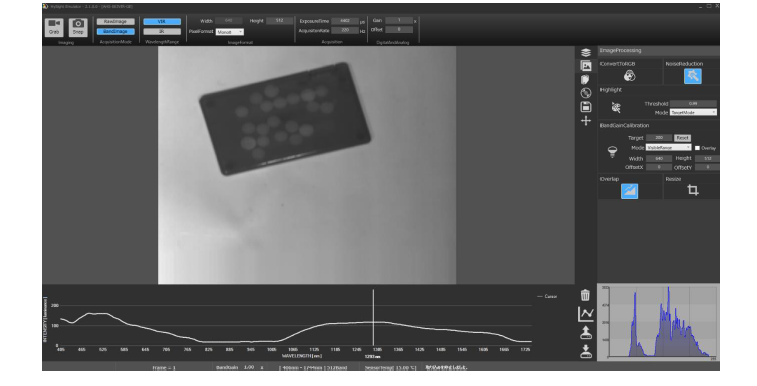Viewport: 757px width, 386px height.
Task: Expand the Highlight Mode dropdown
Action: point(693,112)
